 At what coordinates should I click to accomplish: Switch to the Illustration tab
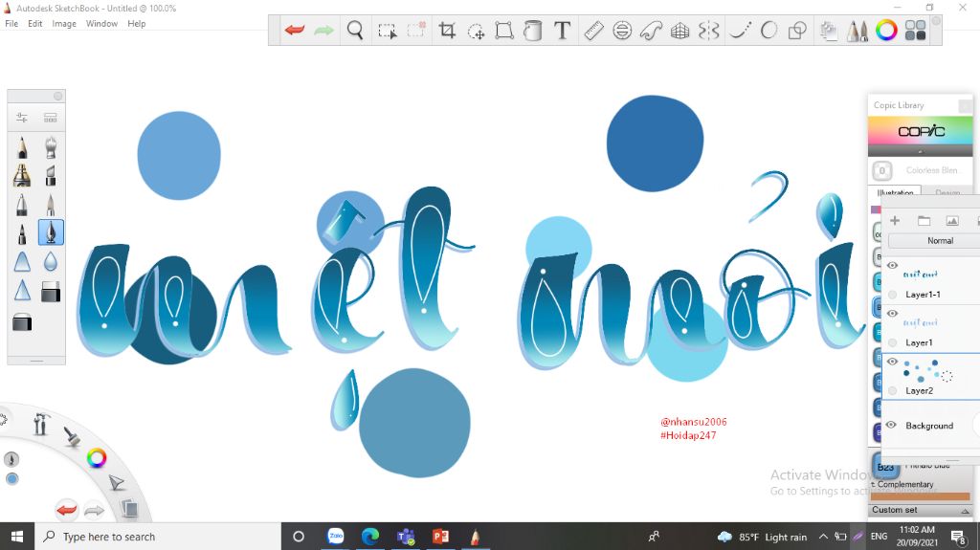896,191
